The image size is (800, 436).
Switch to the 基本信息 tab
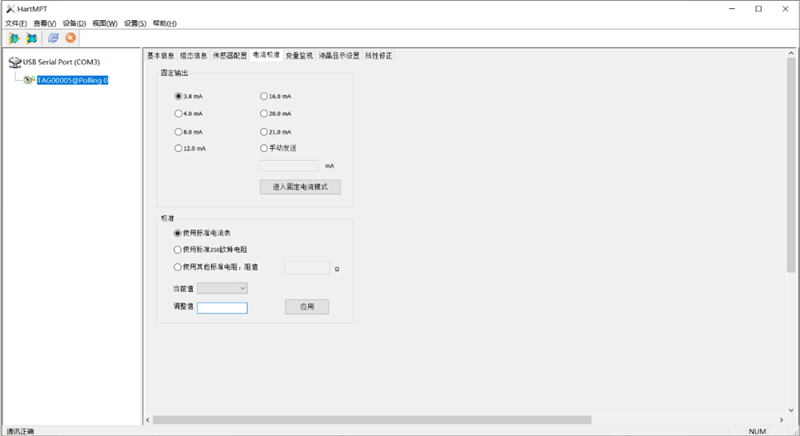[161, 56]
